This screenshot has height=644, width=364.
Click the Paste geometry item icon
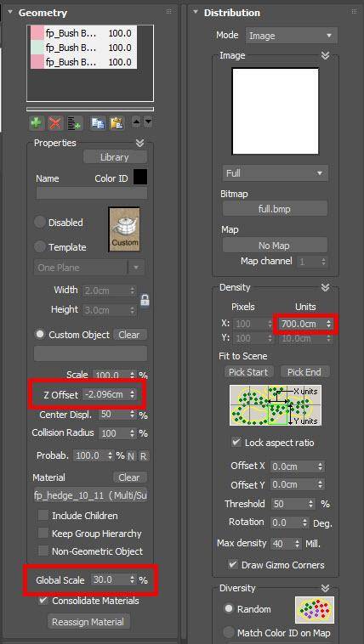[x=117, y=123]
